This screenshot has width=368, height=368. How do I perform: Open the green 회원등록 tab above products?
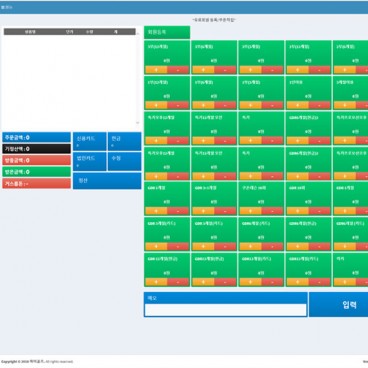167,32
